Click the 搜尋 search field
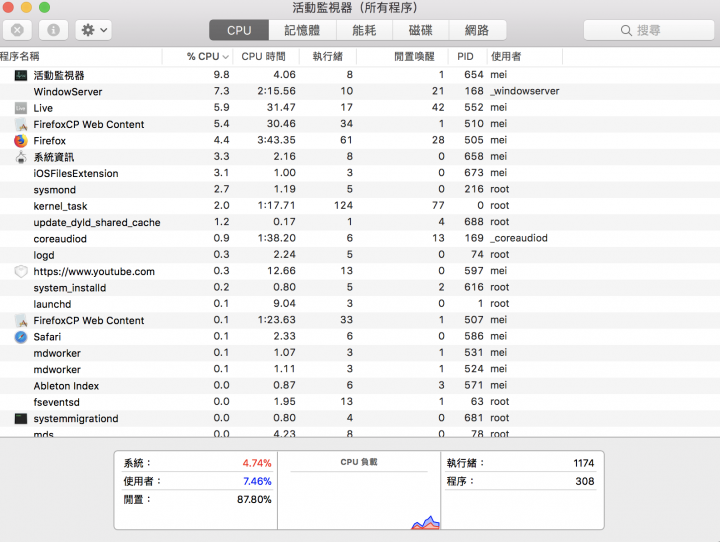 [648, 30]
